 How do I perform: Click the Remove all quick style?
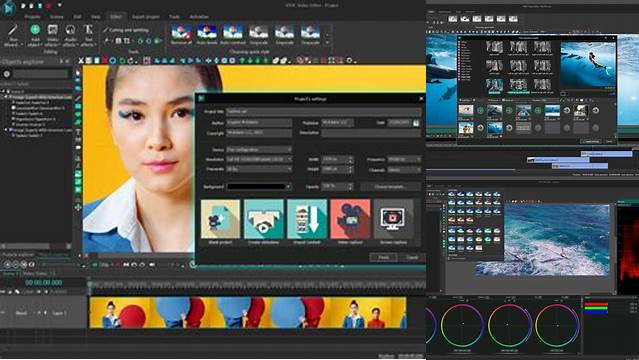pos(181,34)
